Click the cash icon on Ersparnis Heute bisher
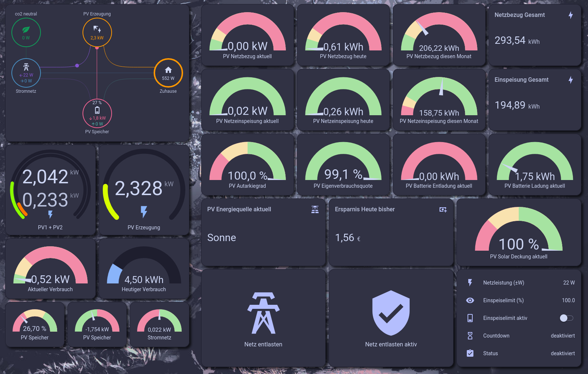 [x=443, y=209]
